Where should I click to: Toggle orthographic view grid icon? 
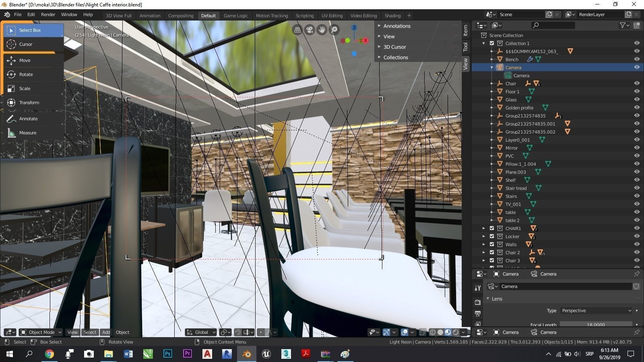pos(297,30)
